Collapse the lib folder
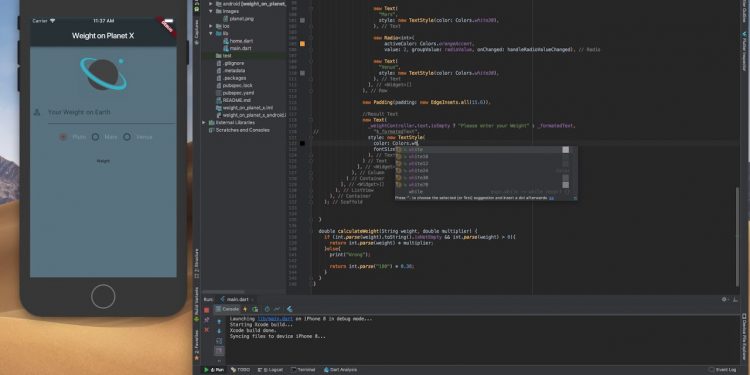This screenshot has height=375, width=750. (x=211, y=33)
